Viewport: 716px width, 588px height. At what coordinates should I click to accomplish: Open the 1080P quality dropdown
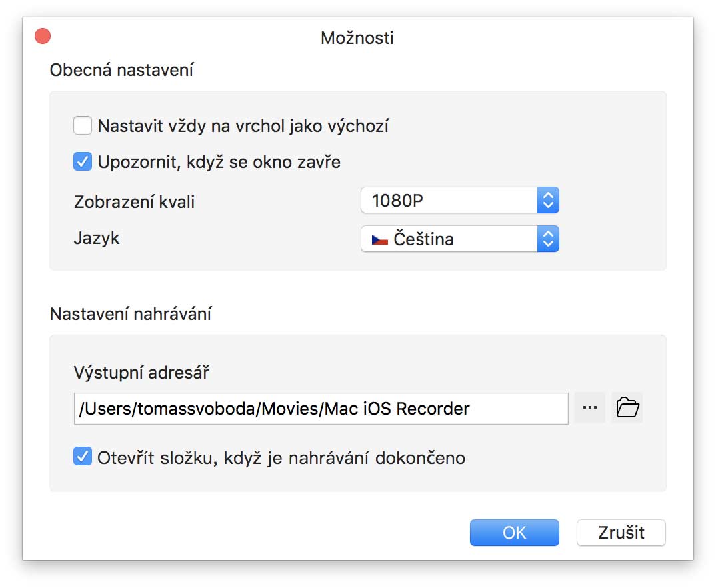[x=449, y=201]
